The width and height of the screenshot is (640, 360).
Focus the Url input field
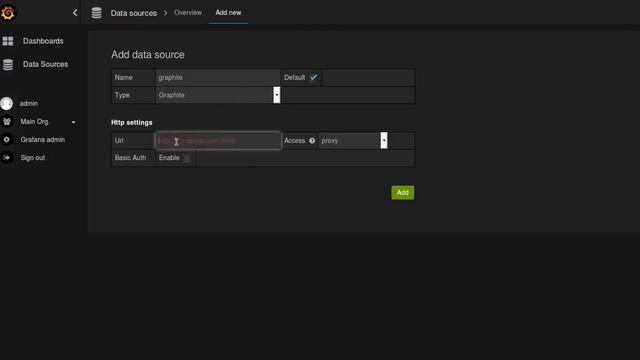coord(218,141)
